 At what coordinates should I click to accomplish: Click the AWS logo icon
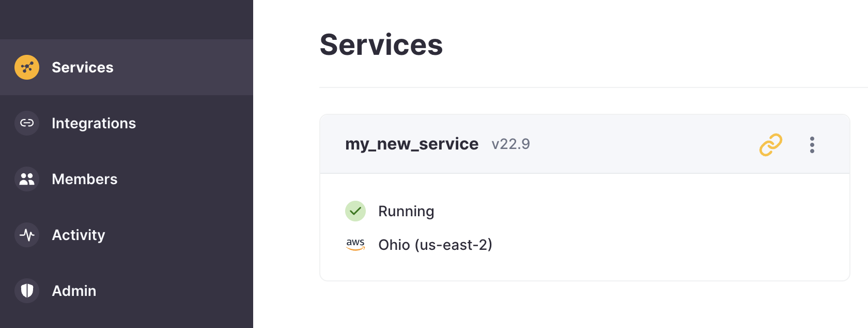[x=355, y=244]
